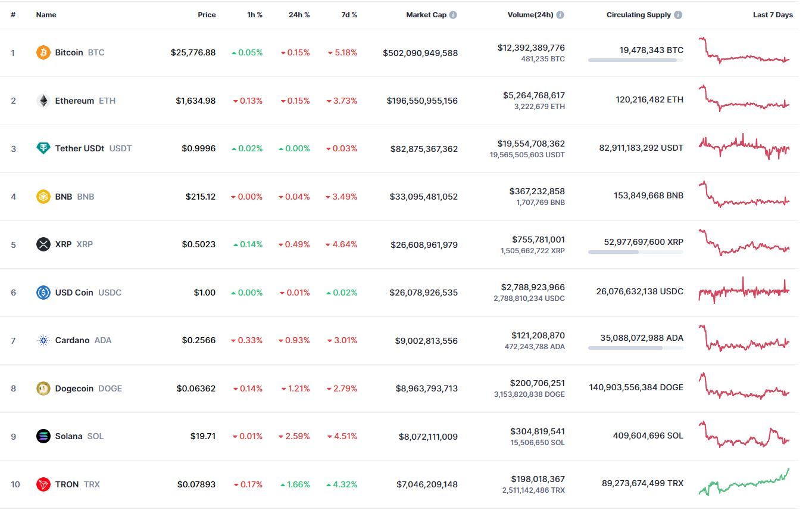Click Bitcoin's circulating supply progress bar
Image resolution: width=812 pixels, height=510 pixels.
click(x=636, y=60)
